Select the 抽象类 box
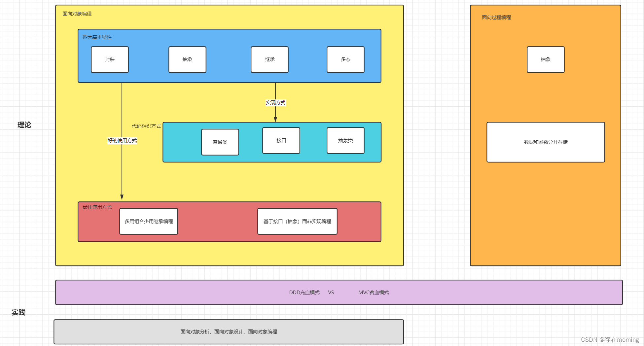Screen dimensions: 644x346 point(345,141)
